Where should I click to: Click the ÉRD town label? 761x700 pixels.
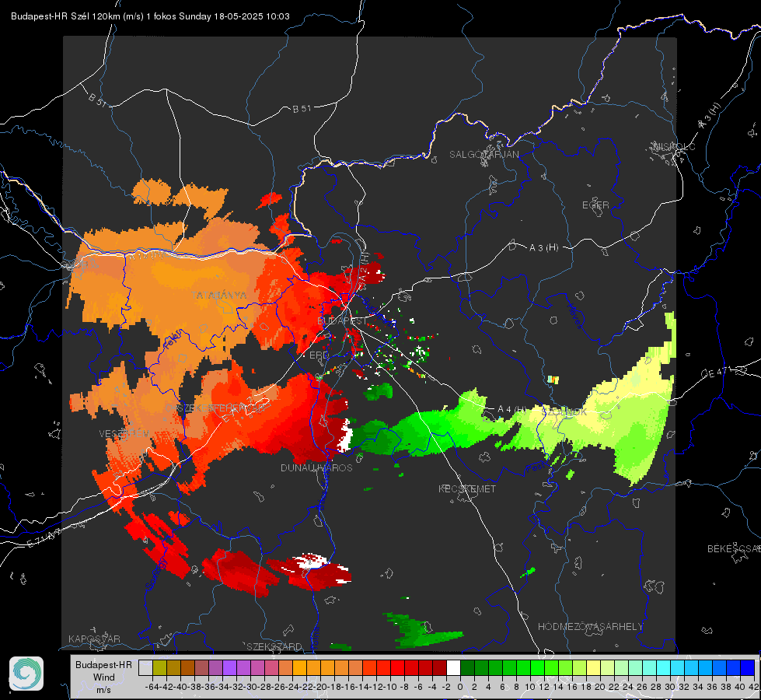[319, 355]
